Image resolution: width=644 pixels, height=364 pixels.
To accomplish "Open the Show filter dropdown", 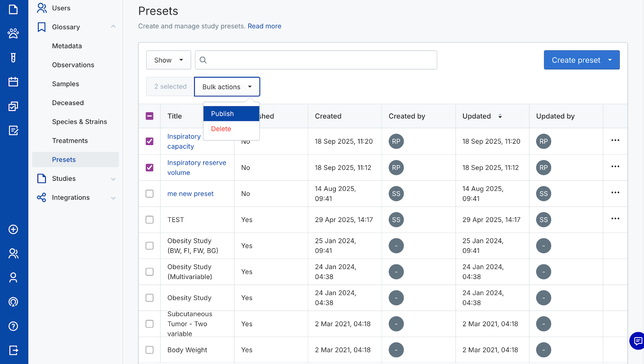I will pos(168,60).
